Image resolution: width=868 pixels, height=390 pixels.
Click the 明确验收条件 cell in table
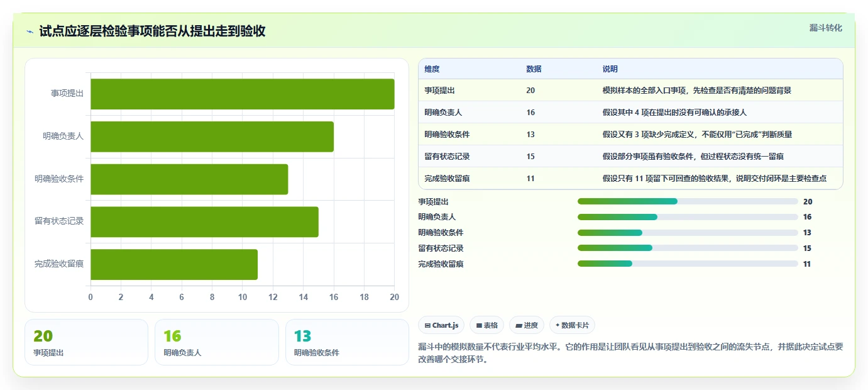[x=447, y=135]
